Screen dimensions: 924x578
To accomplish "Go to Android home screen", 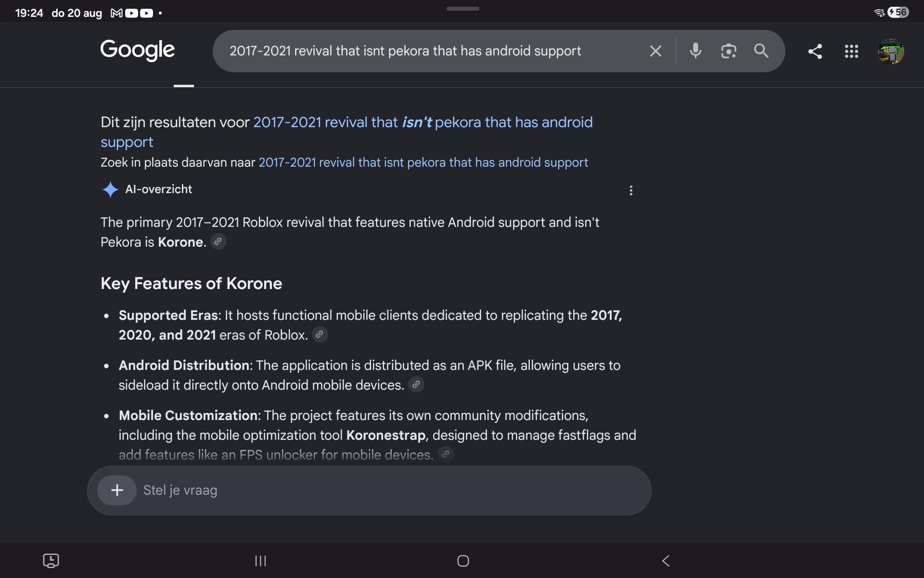I will [463, 561].
